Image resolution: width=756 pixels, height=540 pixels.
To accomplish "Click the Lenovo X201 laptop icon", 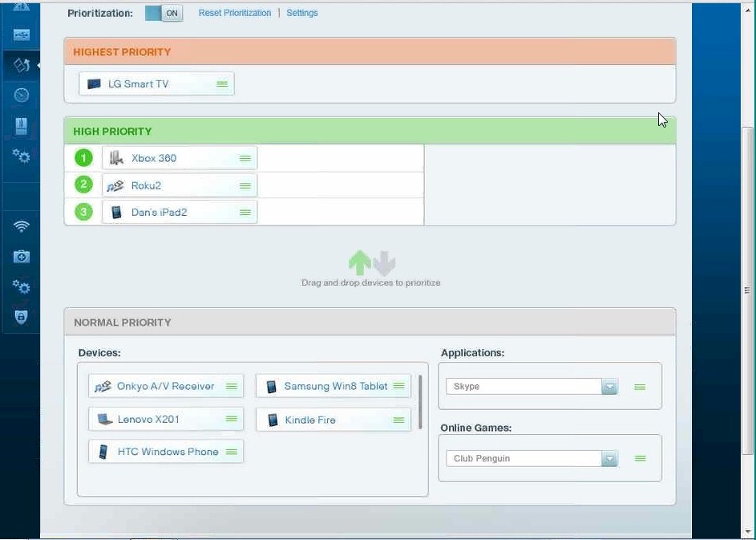I will [105, 419].
